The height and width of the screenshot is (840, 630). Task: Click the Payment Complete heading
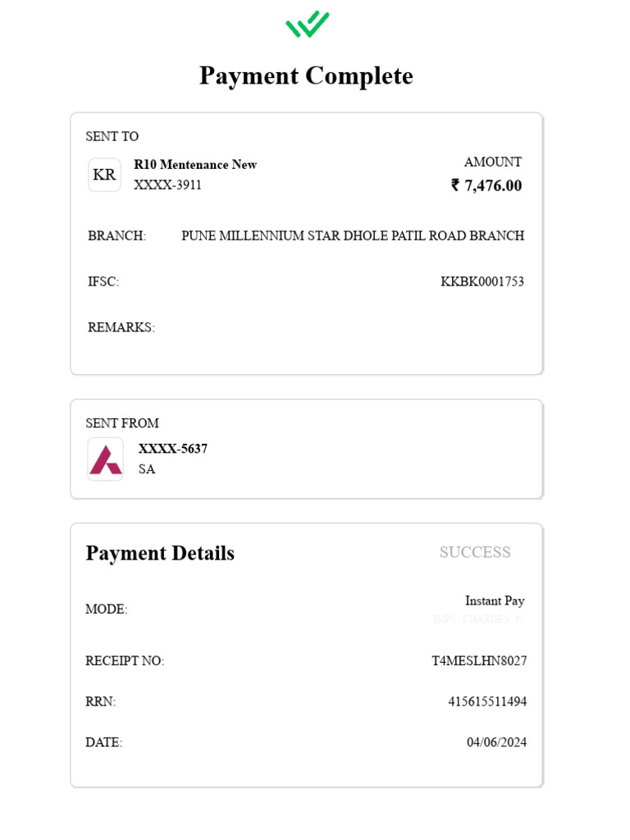[306, 75]
